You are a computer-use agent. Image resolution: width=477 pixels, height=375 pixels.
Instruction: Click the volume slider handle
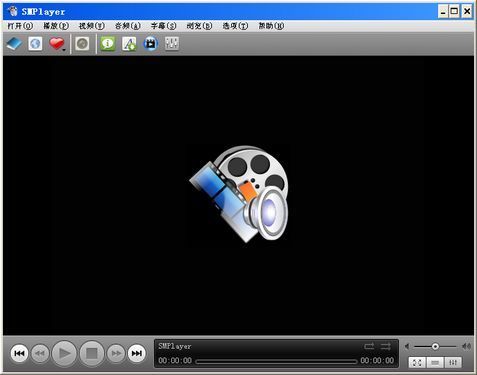pyautogui.click(x=435, y=347)
